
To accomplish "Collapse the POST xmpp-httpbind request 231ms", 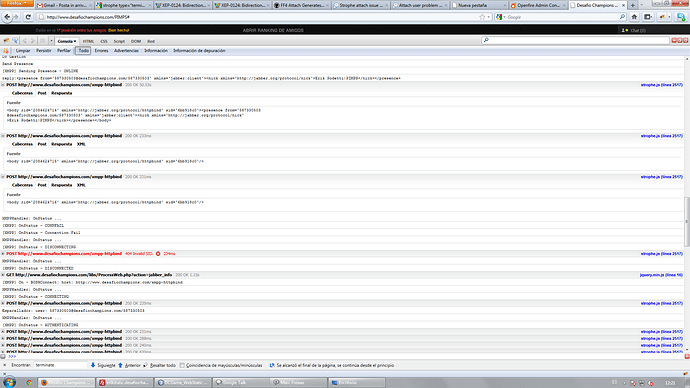I will [x=3, y=177].
